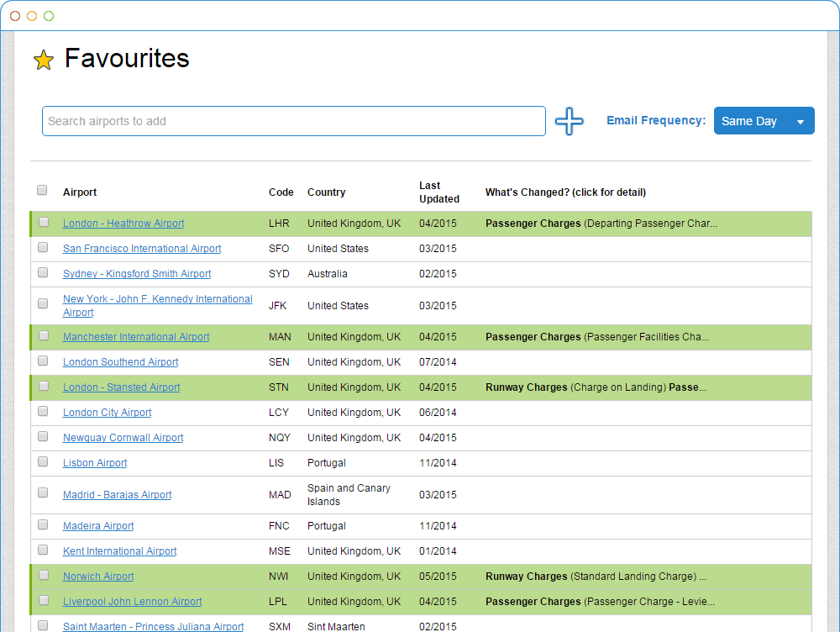Viewport: 840px width, 632px height.
Task: Open the Madeira Airport link
Action: (x=98, y=526)
